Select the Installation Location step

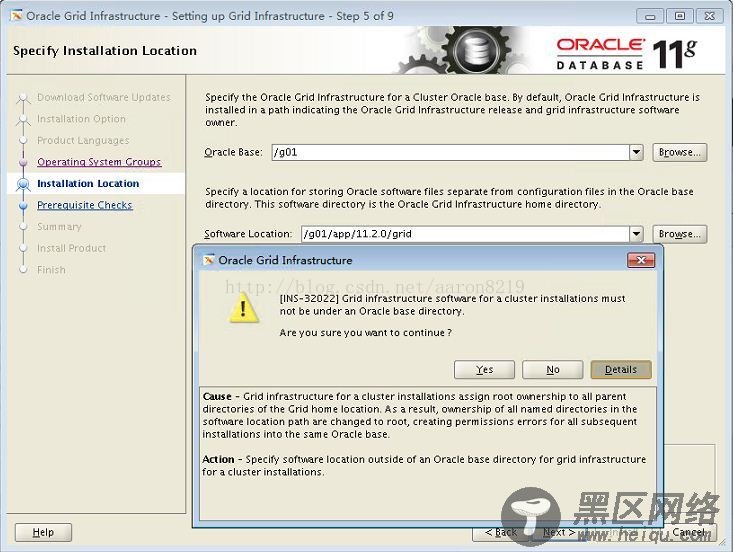coord(88,183)
